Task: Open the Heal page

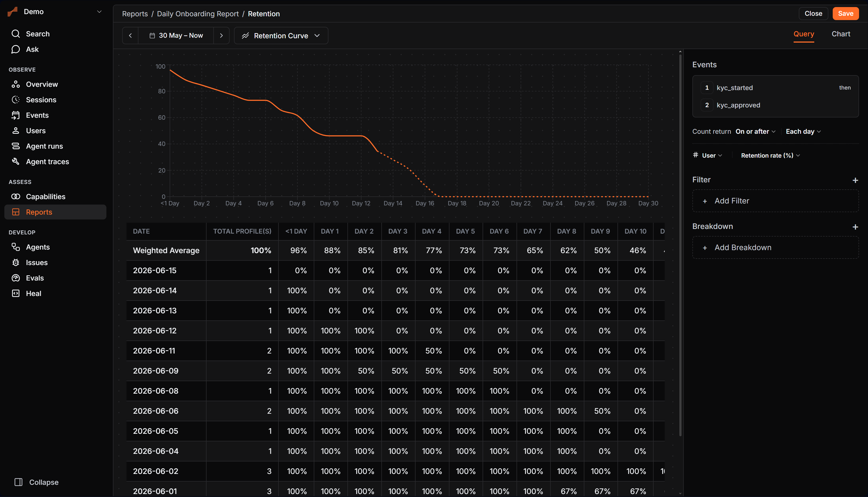Action: 55,294
